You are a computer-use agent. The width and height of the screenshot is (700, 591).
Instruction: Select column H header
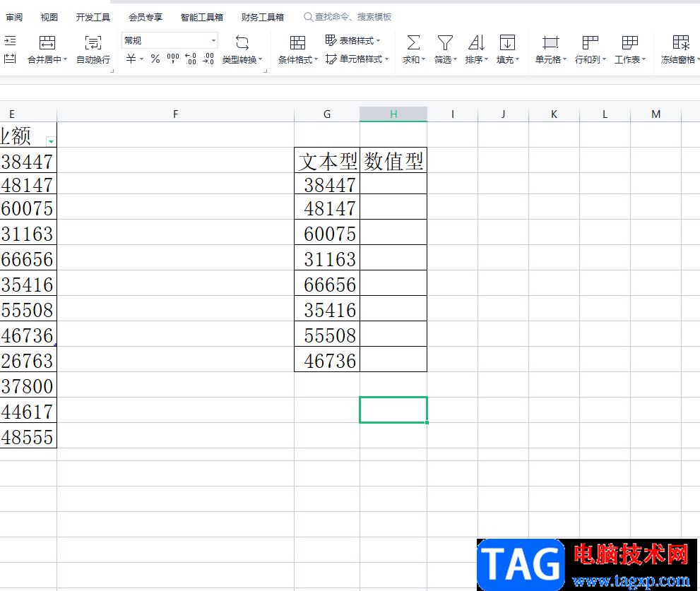393,114
